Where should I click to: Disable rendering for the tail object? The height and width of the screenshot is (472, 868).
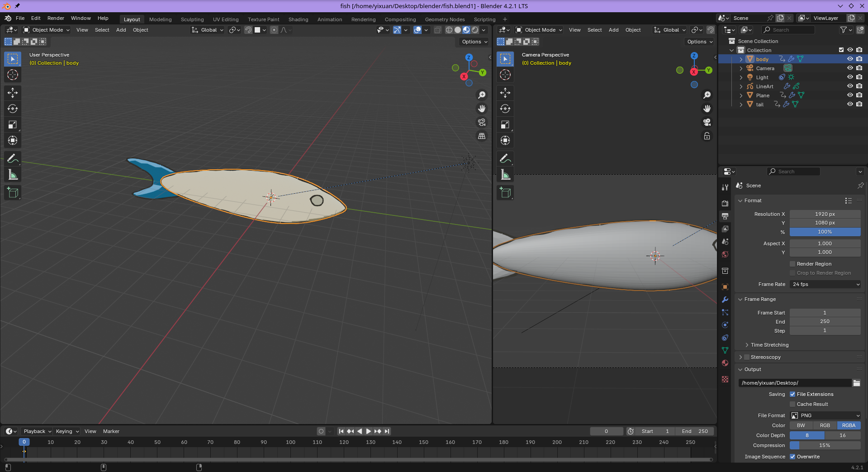(x=859, y=104)
